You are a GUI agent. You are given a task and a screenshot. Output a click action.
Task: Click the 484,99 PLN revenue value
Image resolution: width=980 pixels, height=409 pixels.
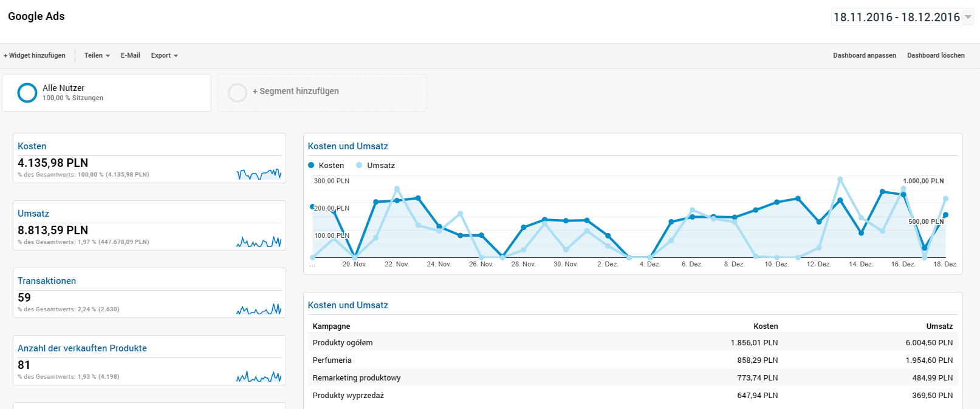[x=933, y=378]
